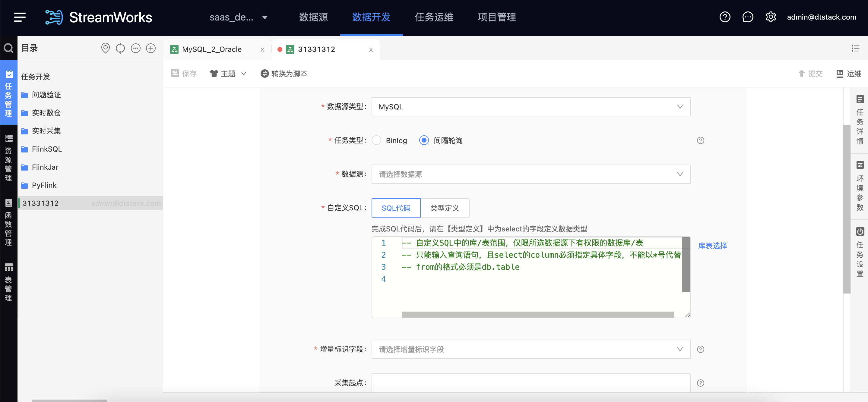Open FlinkSQL folder
Viewport: 868px width, 402px height.
coord(47,149)
